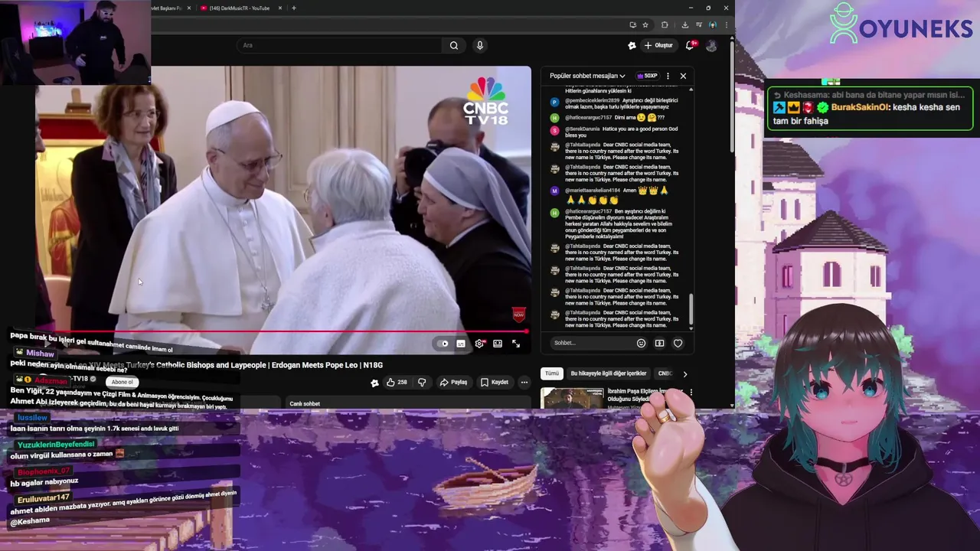Open the browser downloads icon

click(684, 24)
